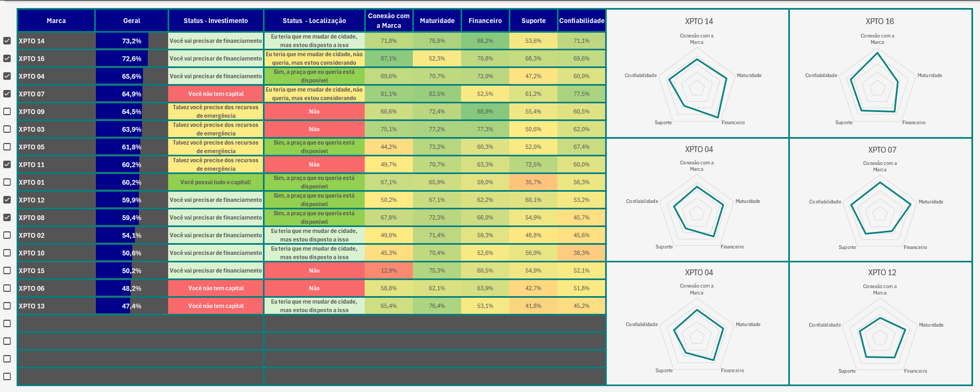The image size is (980, 392).
Task: Toggle the XPTO 08 row checkbox
Action: pos(7,217)
